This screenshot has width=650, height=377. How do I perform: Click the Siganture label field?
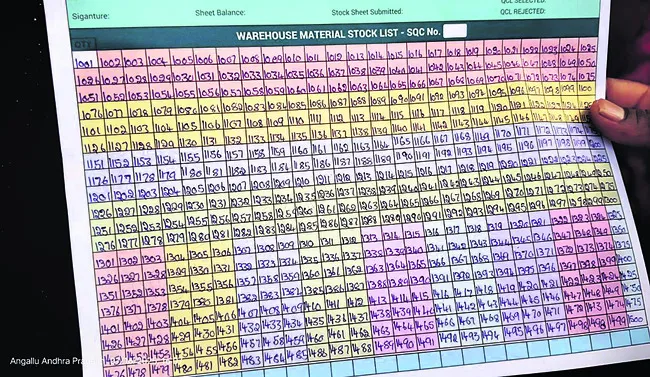tap(90, 16)
